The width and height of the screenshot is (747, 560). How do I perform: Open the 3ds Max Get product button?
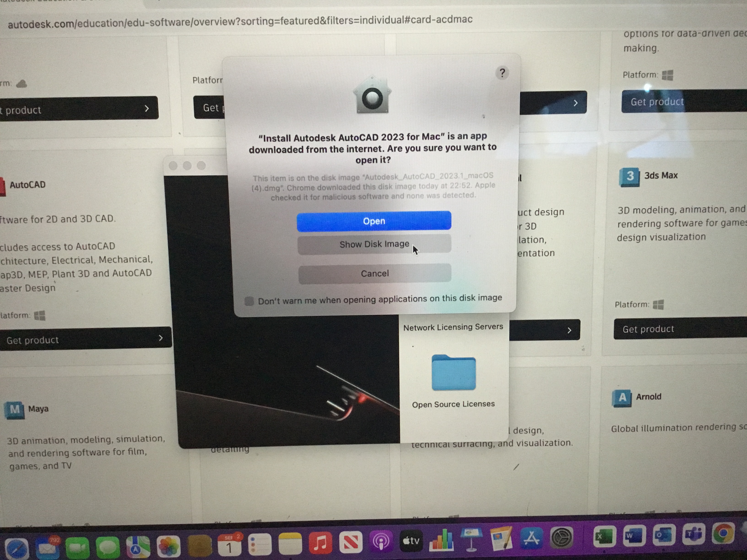[x=677, y=328]
